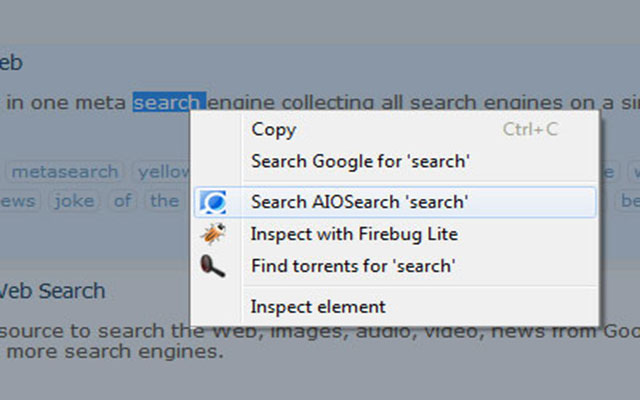This screenshot has width=640, height=400.
Task: Open Inspect with Firebug Lite
Action: click(x=354, y=234)
